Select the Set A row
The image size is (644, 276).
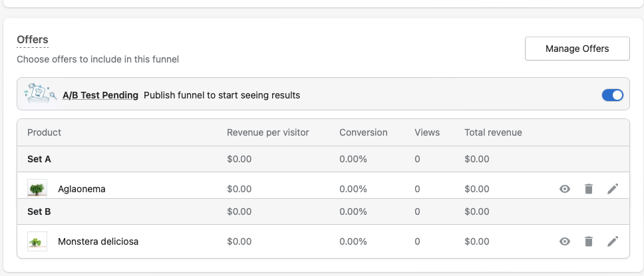(39, 159)
